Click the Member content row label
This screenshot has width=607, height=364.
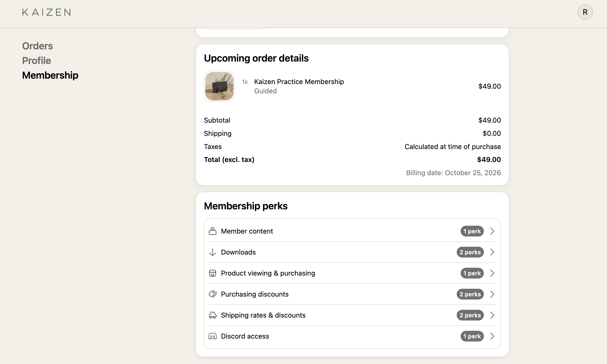pos(247,231)
